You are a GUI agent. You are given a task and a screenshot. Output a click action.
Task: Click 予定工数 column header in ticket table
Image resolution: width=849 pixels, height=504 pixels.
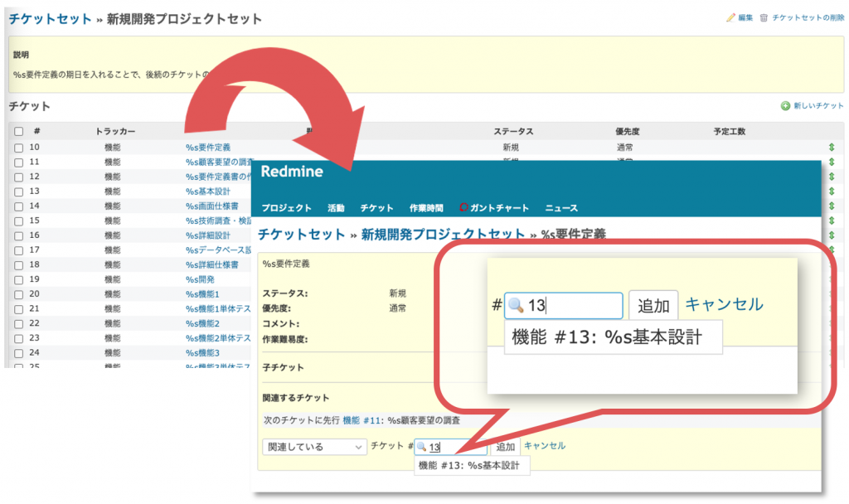730,132
